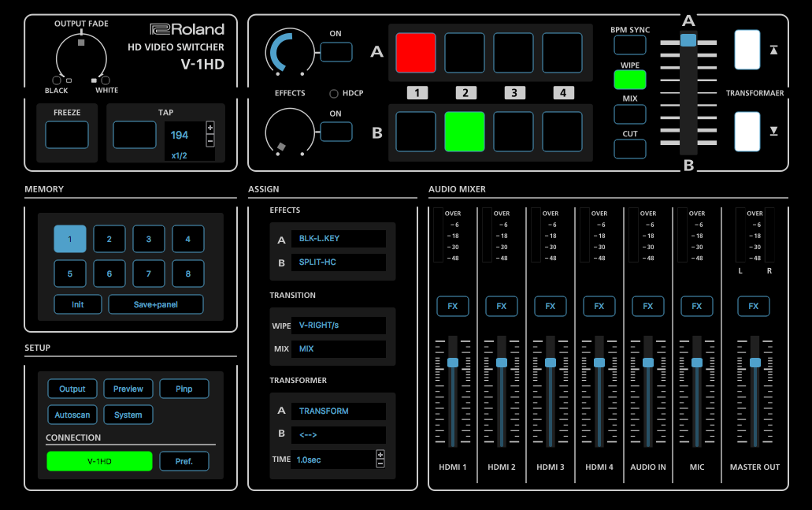Image resolution: width=812 pixels, height=510 pixels.
Task: Click the Save+panel button
Action: (156, 304)
